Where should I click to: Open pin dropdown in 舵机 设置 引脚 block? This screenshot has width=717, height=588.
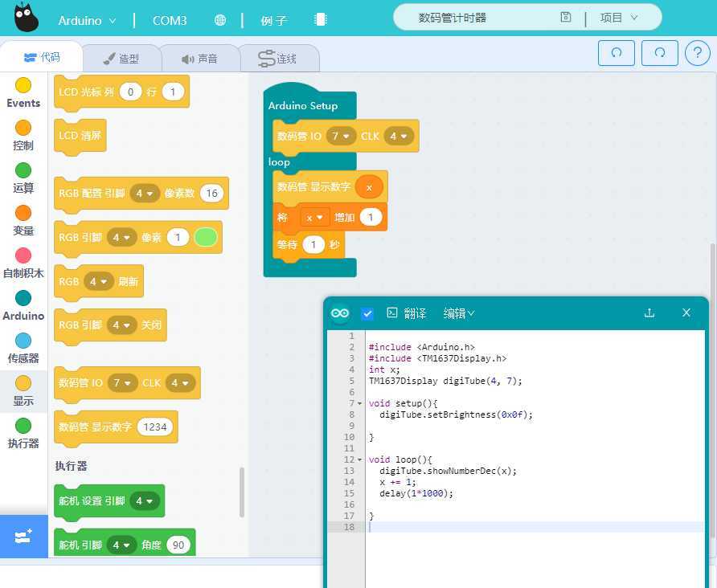tap(145, 500)
